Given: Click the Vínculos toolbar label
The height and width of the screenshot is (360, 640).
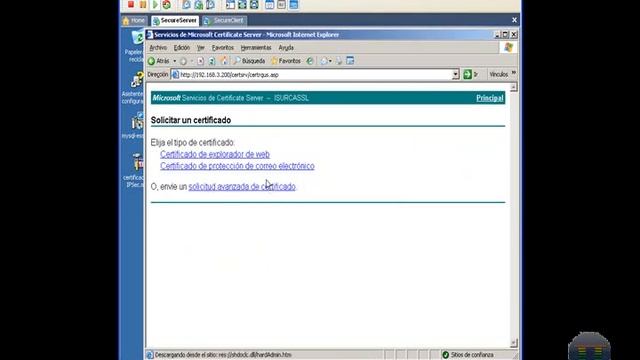Looking at the screenshot, I should (x=498, y=75).
